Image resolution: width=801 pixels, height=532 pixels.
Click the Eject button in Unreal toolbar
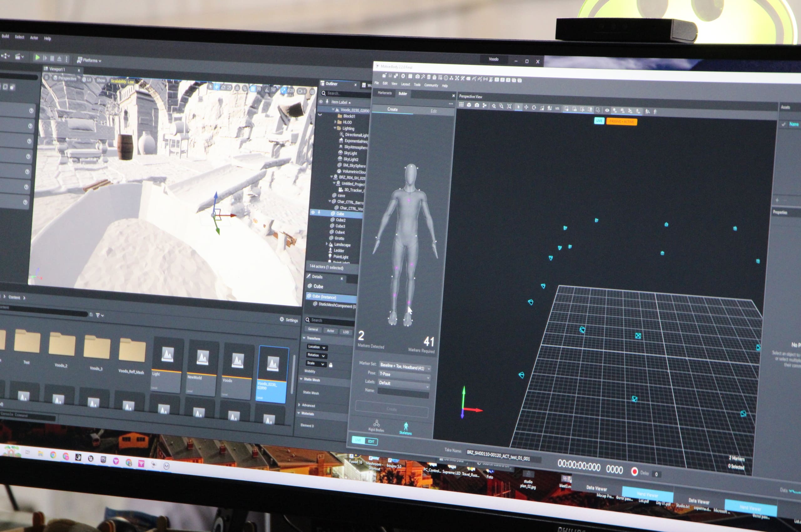click(x=59, y=59)
